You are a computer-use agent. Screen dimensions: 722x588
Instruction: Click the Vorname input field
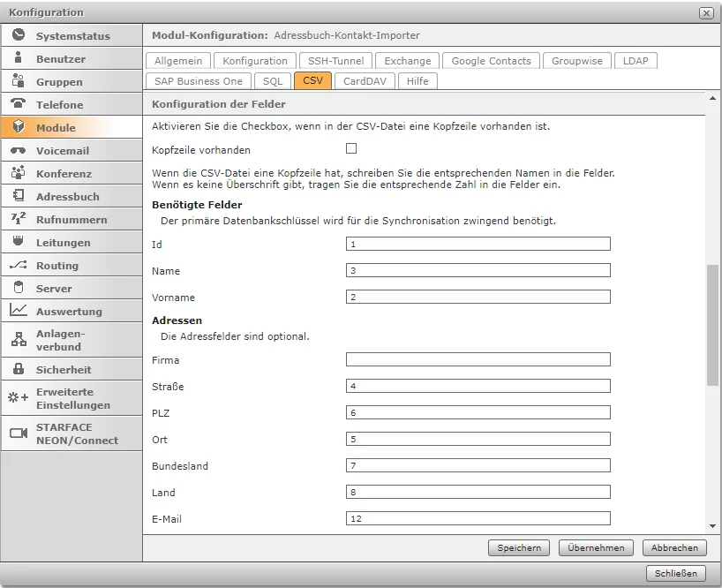[478, 297]
